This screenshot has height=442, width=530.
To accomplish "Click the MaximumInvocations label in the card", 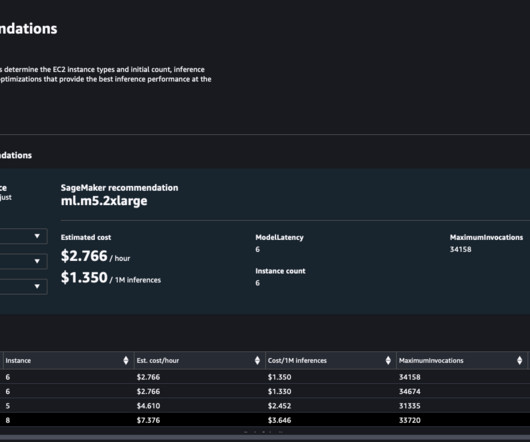I will point(486,237).
